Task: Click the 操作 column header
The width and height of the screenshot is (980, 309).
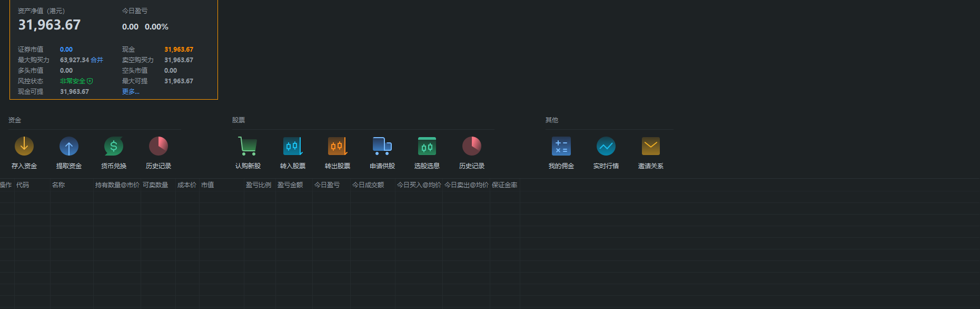Action: [6, 185]
